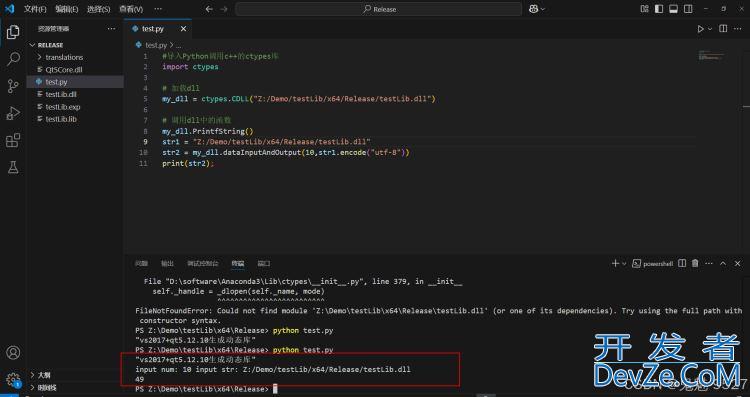
Task: Open the Copilot chat icon
Action: point(534,9)
